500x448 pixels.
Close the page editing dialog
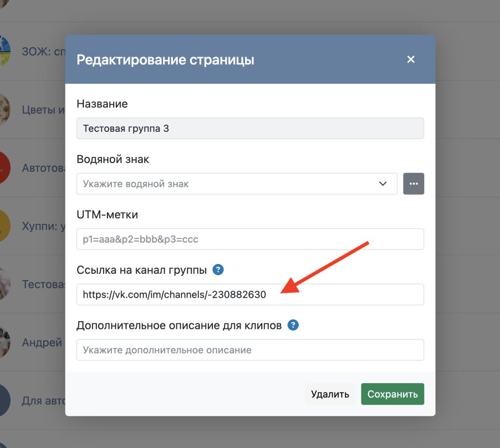tap(411, 60)
